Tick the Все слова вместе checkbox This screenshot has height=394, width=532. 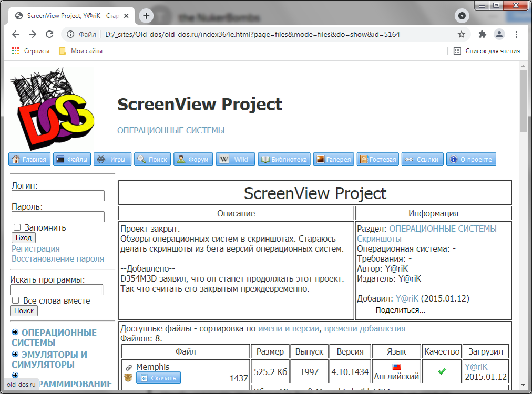tap(16, 300)
